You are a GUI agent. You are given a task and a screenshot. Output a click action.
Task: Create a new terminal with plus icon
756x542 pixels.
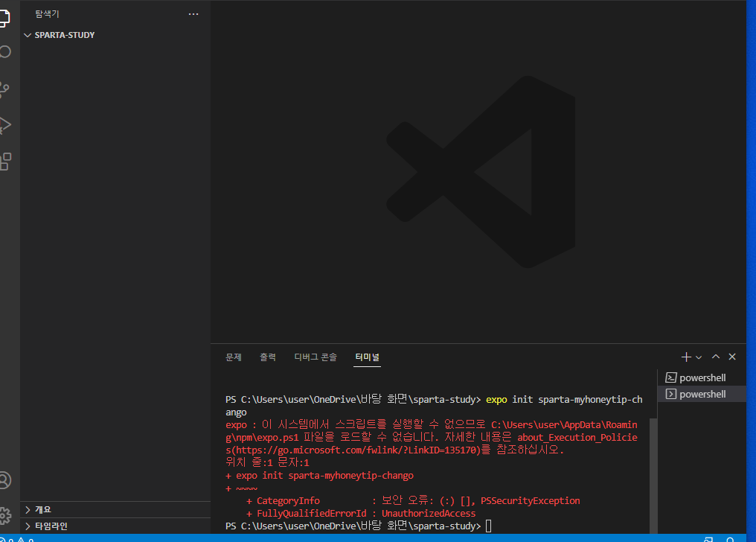[686, 357]
